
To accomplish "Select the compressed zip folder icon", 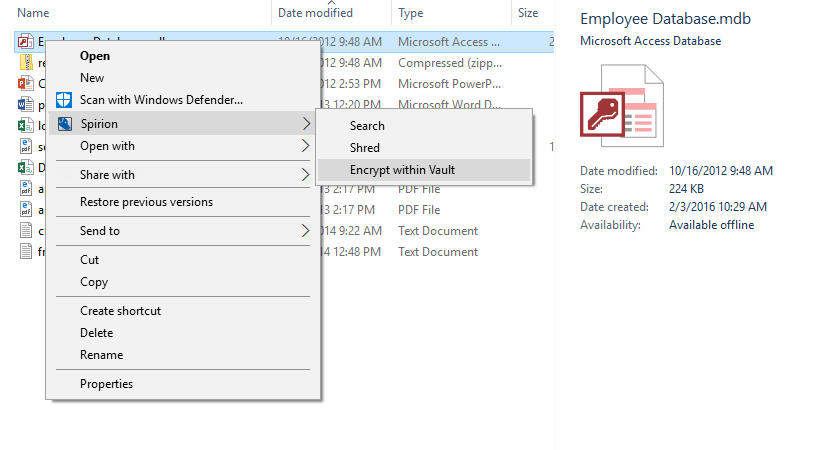I will [x=27, y=63].
